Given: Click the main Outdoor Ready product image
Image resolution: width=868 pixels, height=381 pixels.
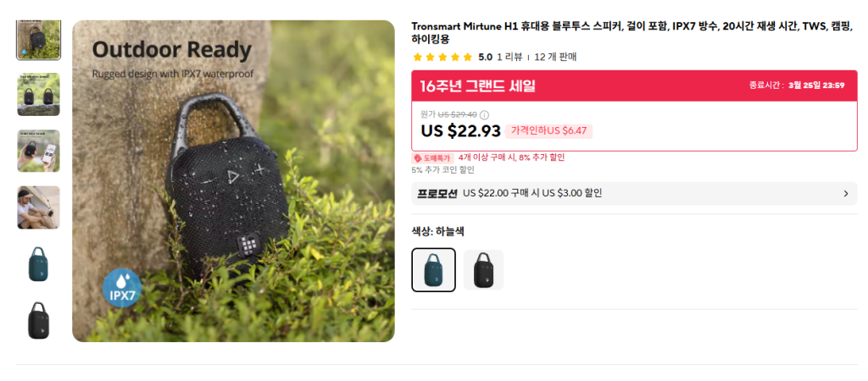Looking at the screenshot, I should 233,181.
